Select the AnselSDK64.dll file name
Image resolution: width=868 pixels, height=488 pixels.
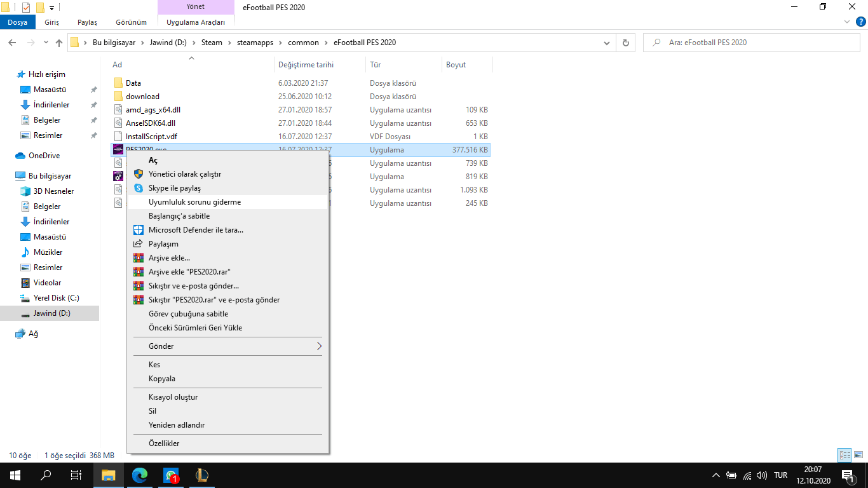pyautogui.click(x=151, y=123)
